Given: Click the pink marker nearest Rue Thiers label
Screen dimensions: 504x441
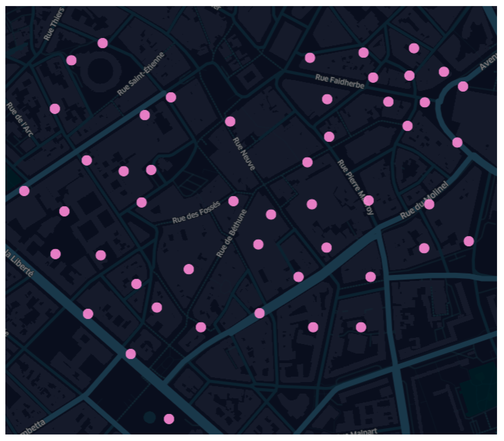Looking at the screenshot, I should [103, 43].
